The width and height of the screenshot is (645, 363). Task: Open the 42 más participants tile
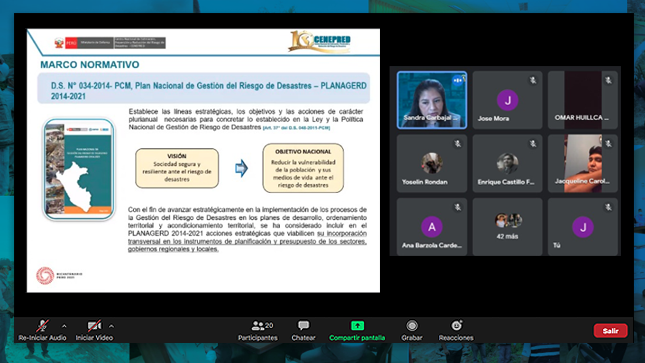(507, 227)
